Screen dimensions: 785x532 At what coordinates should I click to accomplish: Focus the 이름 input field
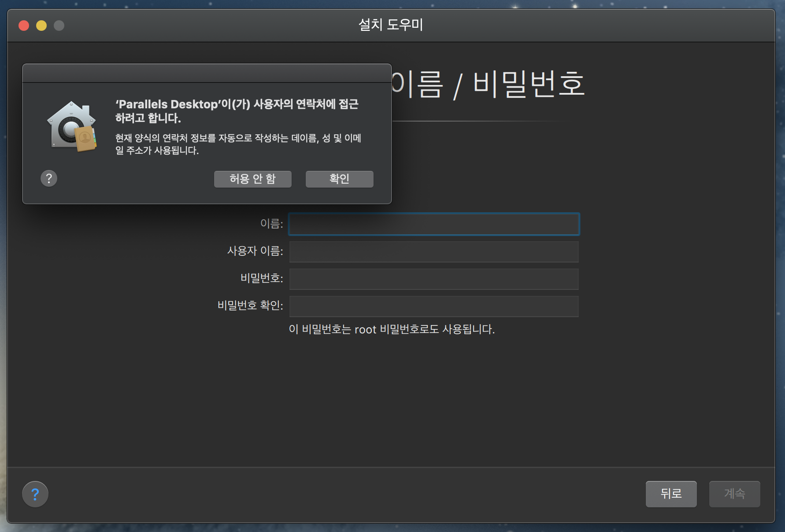tap(434, 224)
